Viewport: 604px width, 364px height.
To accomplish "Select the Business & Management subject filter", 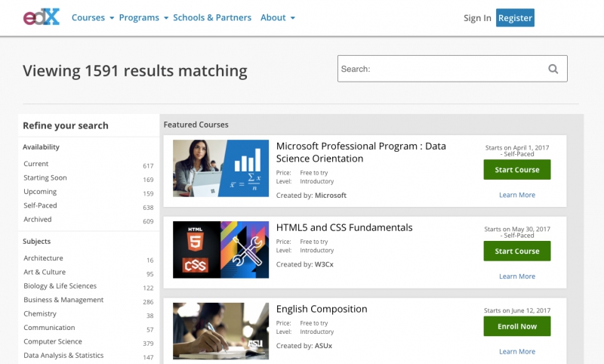I will pos(63,300).
